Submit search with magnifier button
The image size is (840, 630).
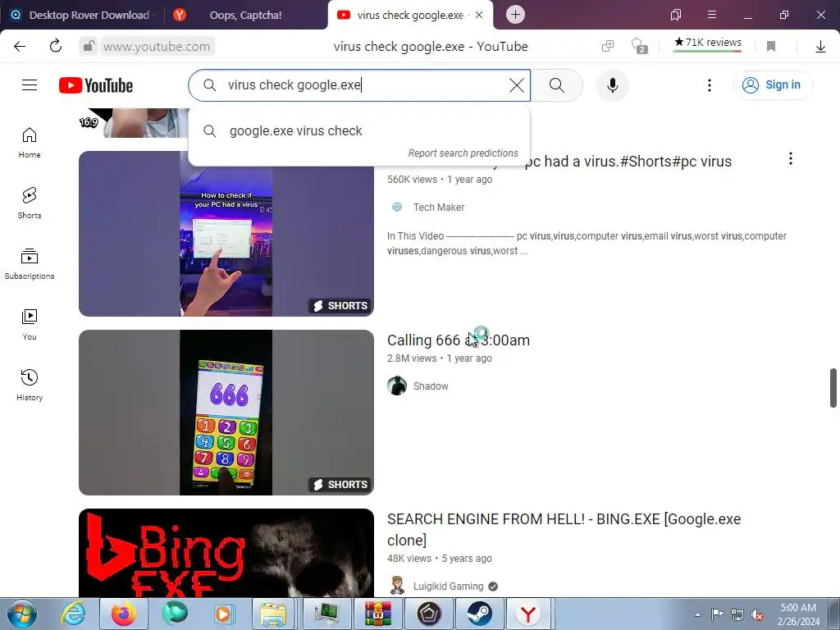pos(557,85)
